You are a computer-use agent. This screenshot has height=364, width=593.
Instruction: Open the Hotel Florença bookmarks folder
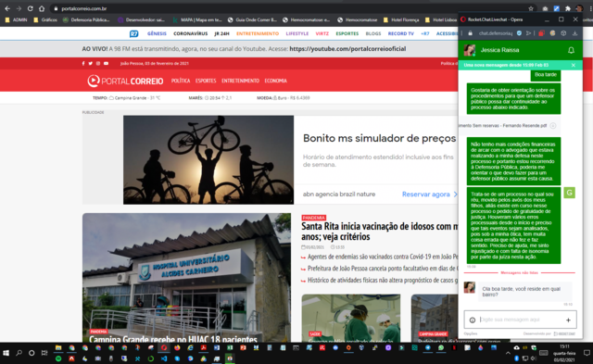tap(401, 19)
